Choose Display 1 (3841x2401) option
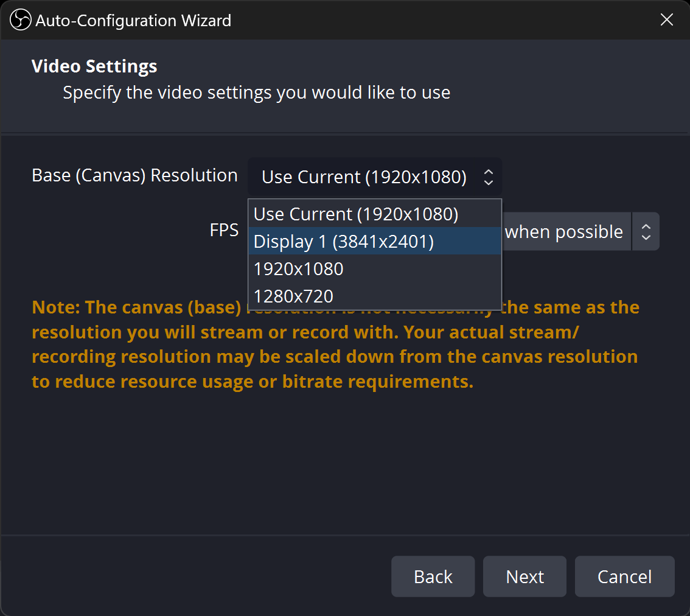Screen dimensions: 690x616 (344, 242)
